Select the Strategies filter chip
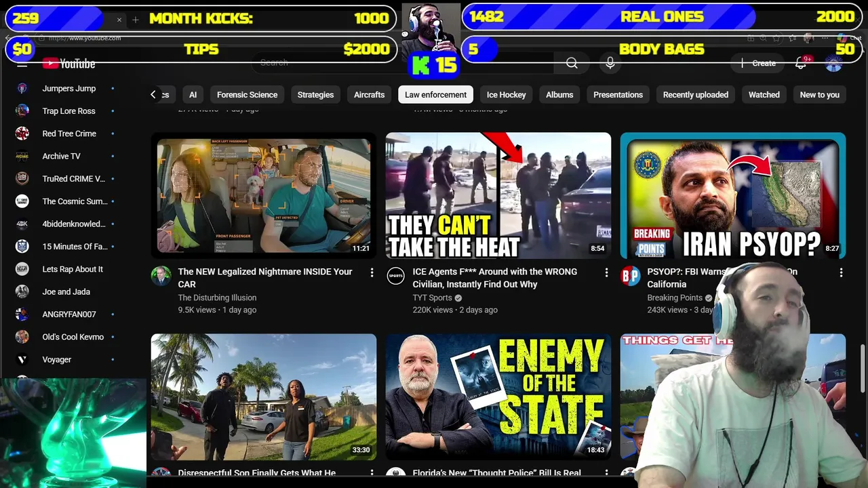868x488 pixels. [x=315, y=95]
